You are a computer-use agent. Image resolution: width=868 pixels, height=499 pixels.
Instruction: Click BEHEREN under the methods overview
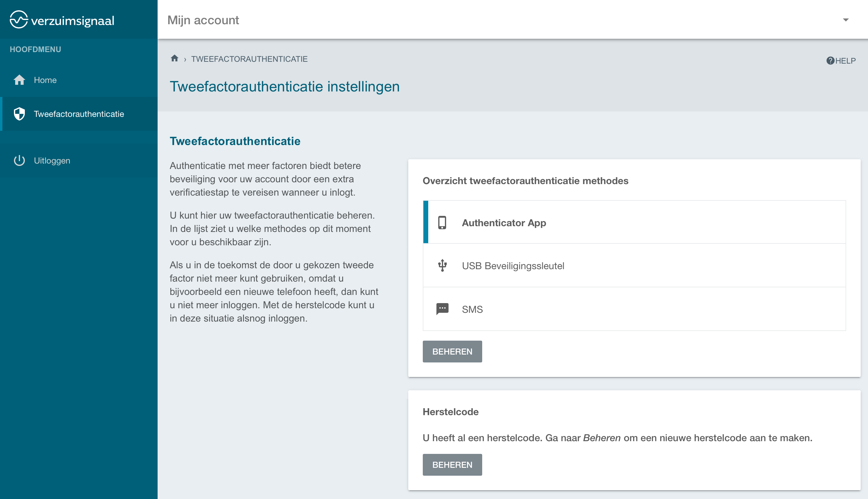pos(452,351)
